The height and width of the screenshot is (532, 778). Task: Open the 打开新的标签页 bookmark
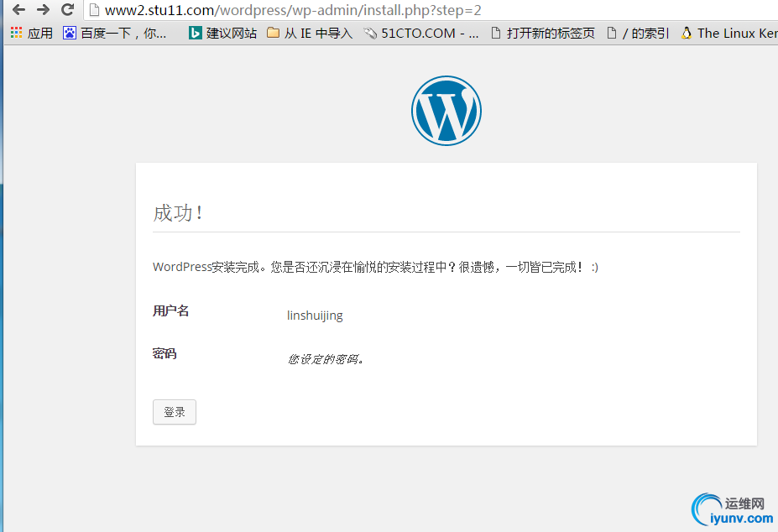coord(551,34)
